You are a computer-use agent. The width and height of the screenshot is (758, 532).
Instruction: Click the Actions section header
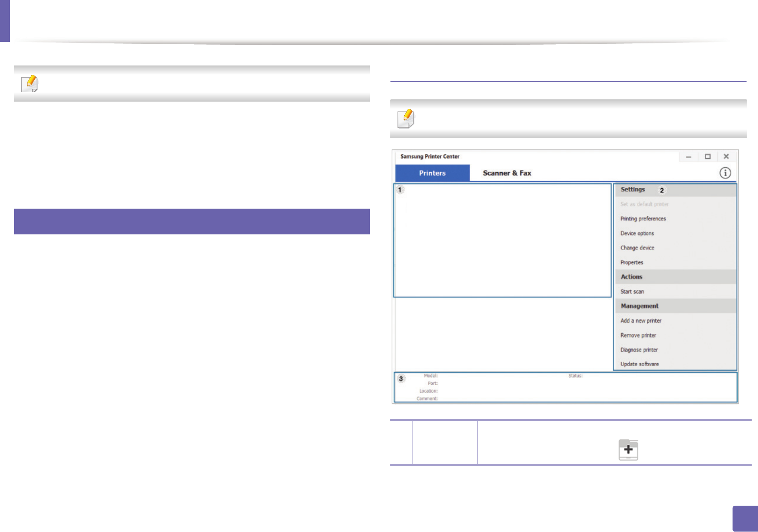[676, 277]
